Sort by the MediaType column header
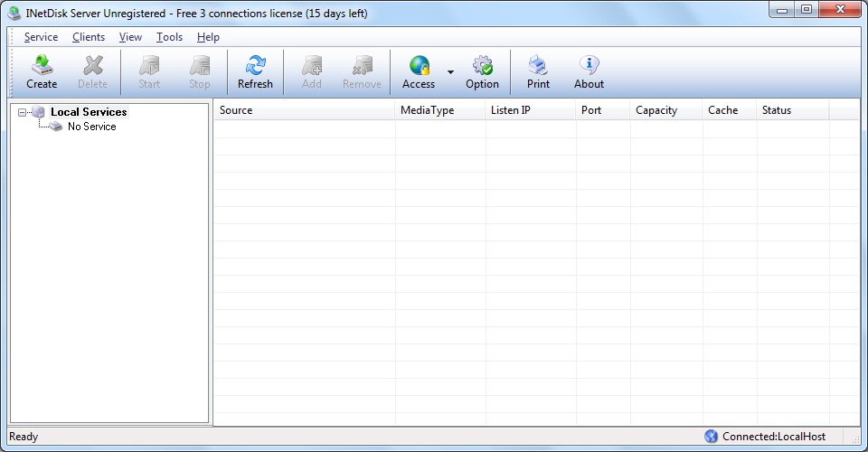Screen dimensions: 868x452 [440, 110]
